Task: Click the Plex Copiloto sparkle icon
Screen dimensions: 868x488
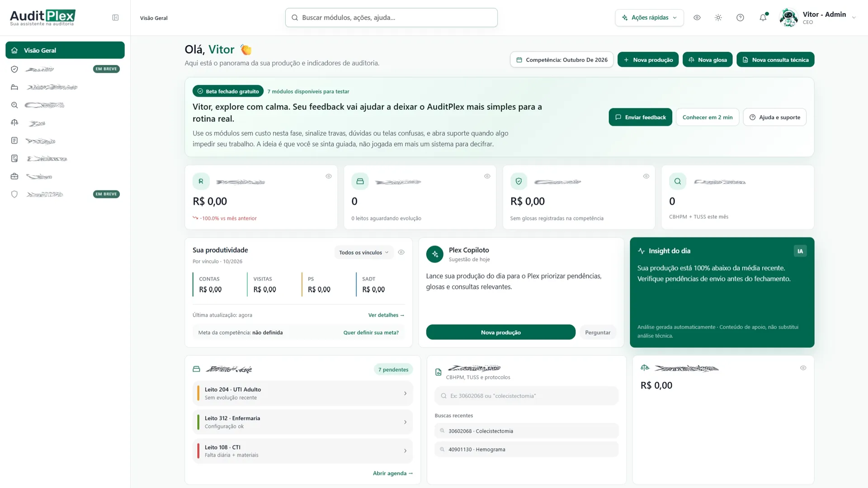Action: (435, 254)
